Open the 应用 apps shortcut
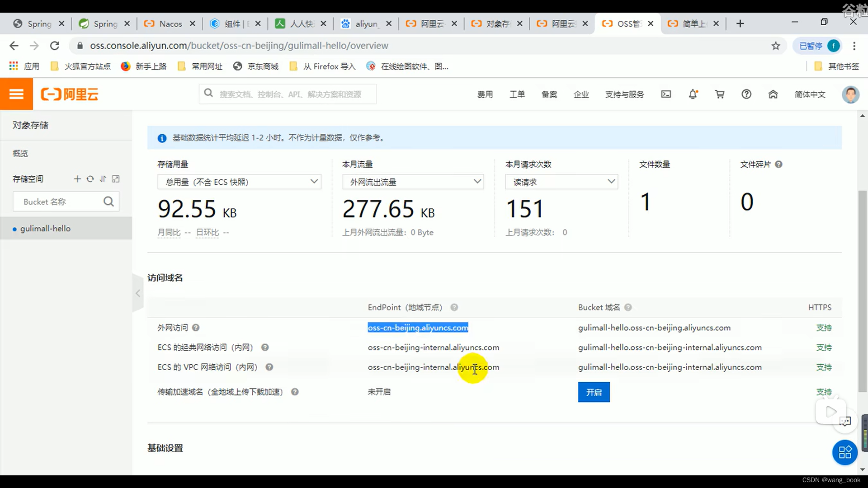This screenshot has height=488, width=868. click(24, 66)
